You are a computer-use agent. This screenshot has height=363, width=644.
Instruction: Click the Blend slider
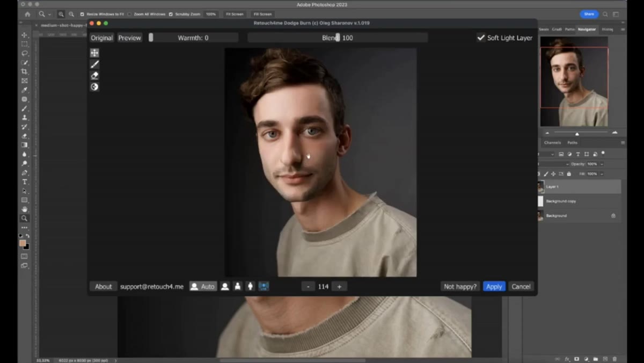[338, 38]
